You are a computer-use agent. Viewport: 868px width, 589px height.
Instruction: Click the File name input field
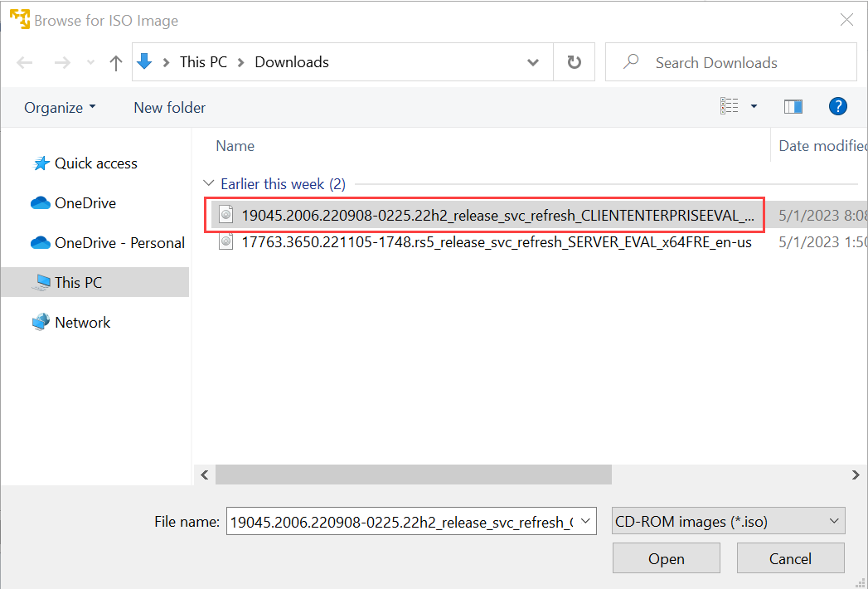[401, 522]
